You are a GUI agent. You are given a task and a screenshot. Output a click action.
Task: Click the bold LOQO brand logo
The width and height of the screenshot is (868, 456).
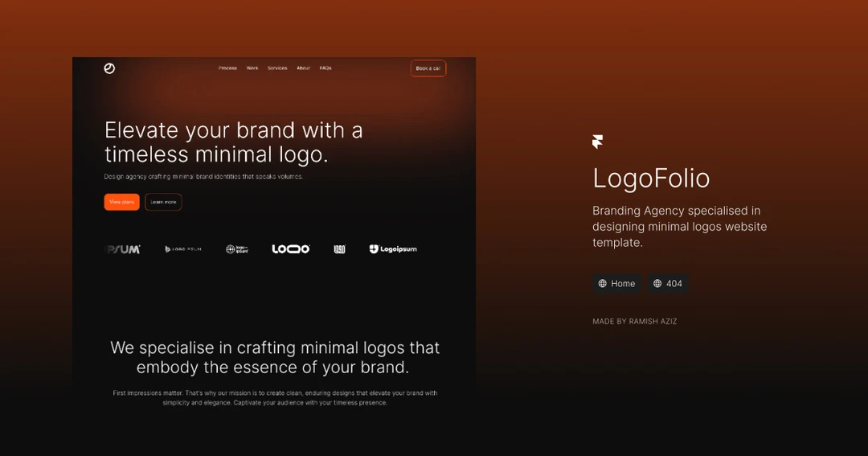tap(291, 249)
